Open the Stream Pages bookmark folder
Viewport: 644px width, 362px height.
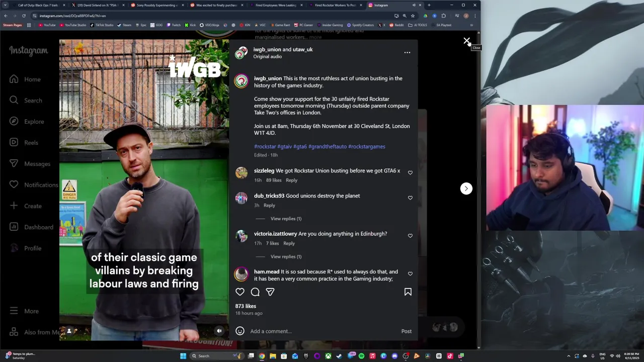pos(13,25)
